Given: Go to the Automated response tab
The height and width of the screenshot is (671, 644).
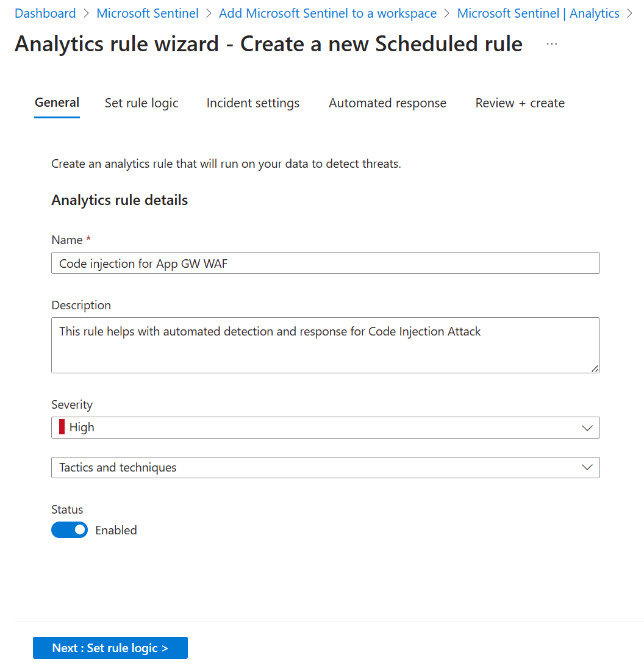Looking at the screenshot, I should (x=387, y=103).
